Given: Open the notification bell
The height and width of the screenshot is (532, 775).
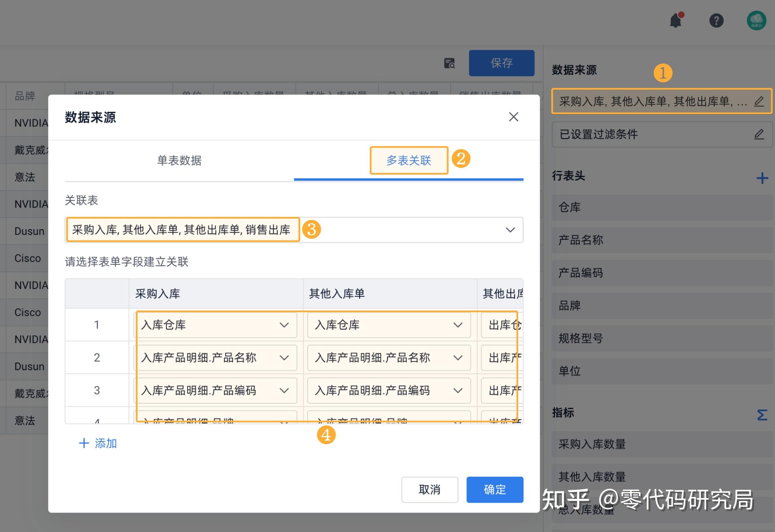Looking at the screenshot, I should point(676,20).
